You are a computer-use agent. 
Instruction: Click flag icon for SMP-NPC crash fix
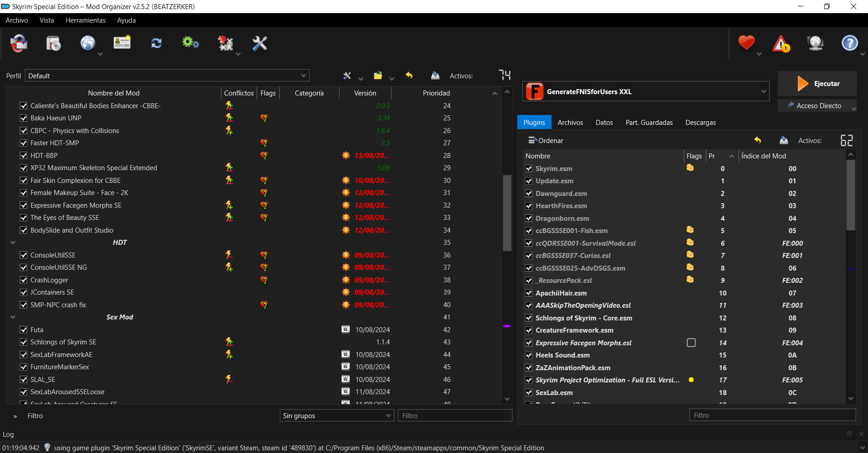pos(264,305)
